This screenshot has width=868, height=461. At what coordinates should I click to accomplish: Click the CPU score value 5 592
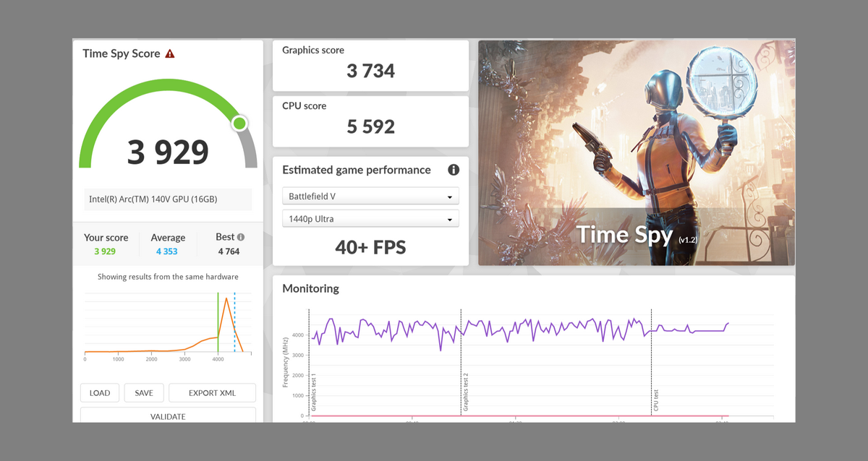[370, 127]
